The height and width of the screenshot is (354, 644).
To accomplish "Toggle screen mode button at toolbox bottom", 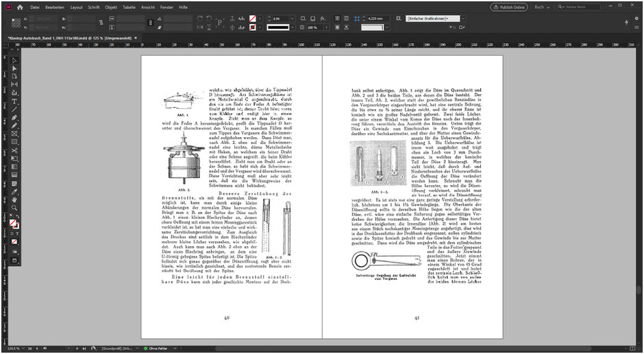I will pos(14,260).
